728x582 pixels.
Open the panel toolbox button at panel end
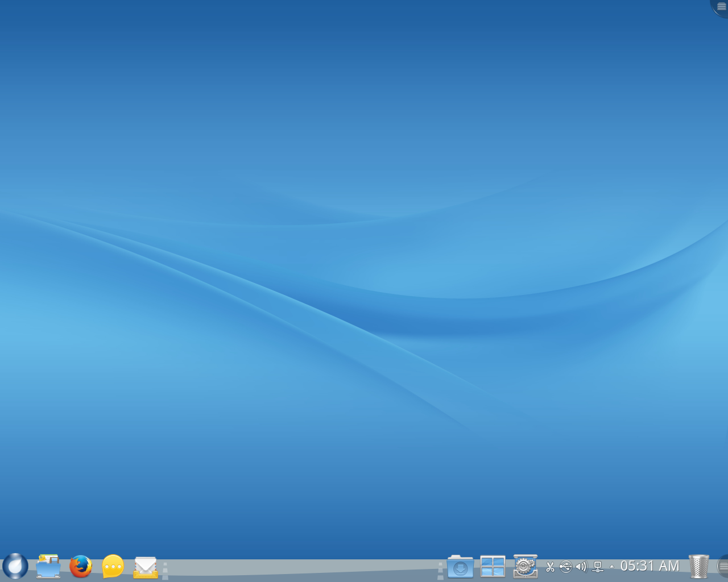(722, 566)
